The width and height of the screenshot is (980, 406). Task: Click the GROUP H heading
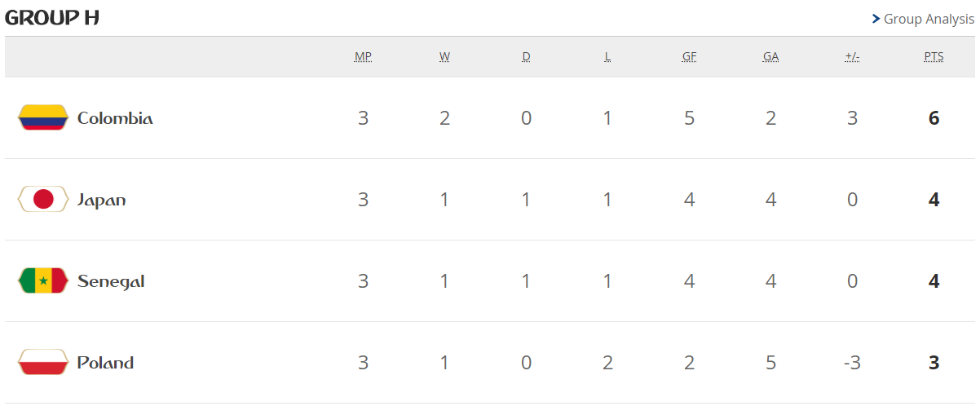(52, 18)
